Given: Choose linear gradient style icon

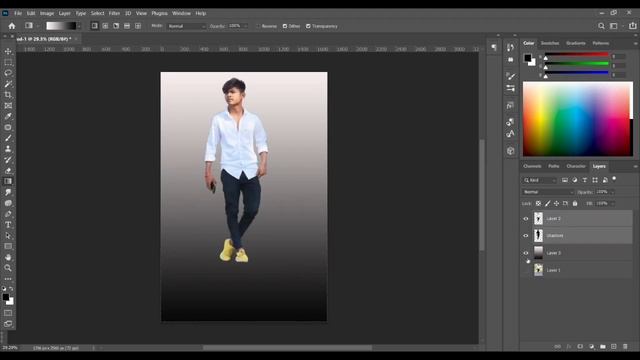Looking at the screenshot, I should click(x=94, y=26).
